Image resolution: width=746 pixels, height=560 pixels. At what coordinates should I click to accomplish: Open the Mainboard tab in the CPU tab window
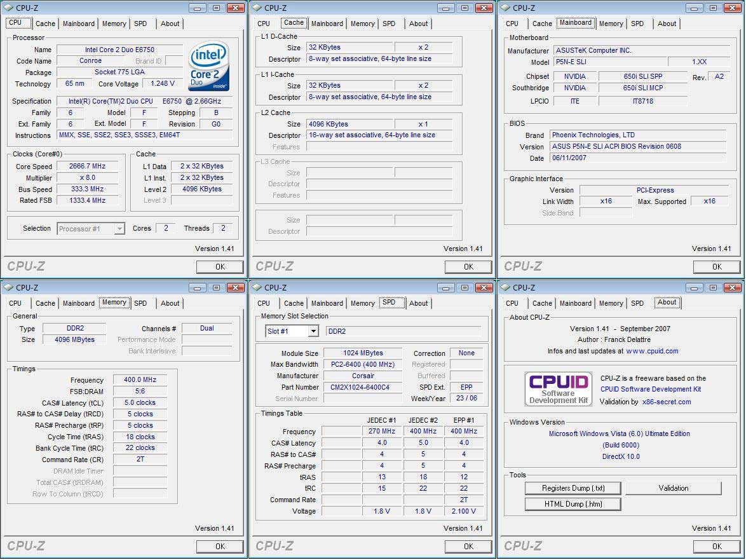click(79, 24)
